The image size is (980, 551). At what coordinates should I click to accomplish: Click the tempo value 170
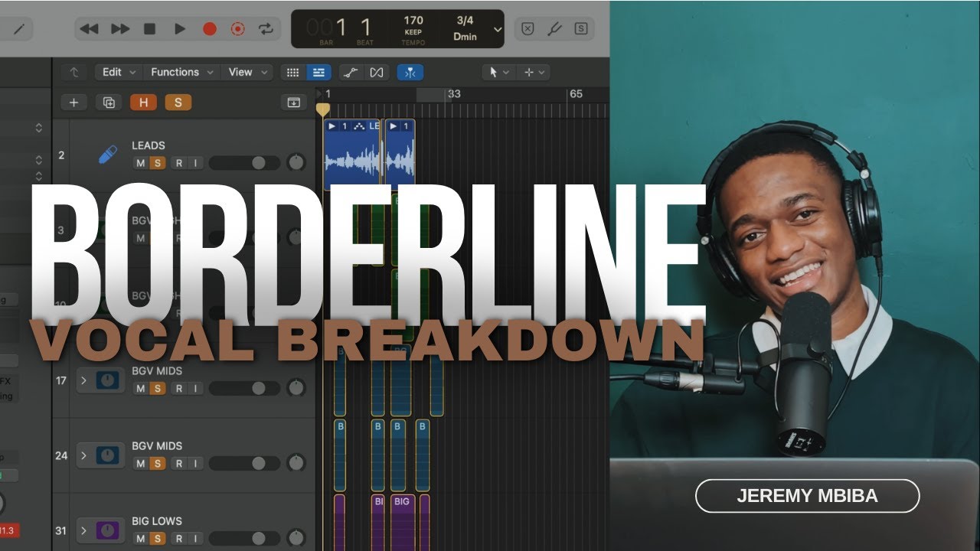[413, 21]
